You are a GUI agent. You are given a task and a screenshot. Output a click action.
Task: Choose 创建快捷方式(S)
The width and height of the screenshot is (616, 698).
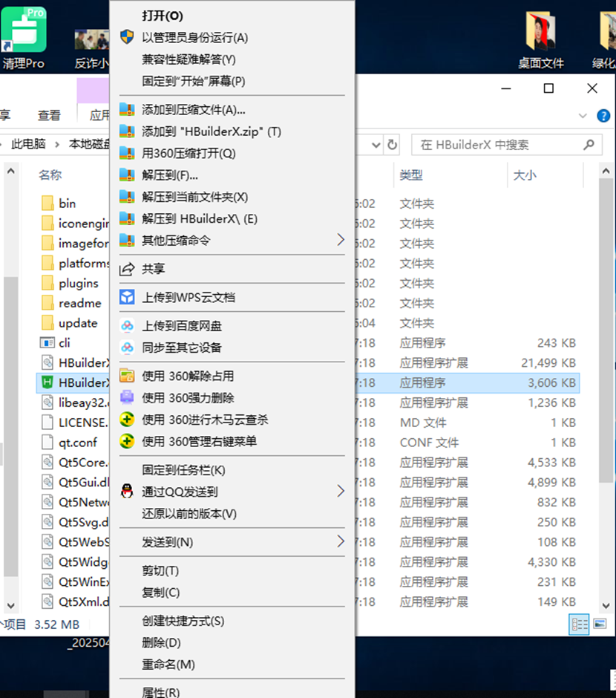click(183, 621)
